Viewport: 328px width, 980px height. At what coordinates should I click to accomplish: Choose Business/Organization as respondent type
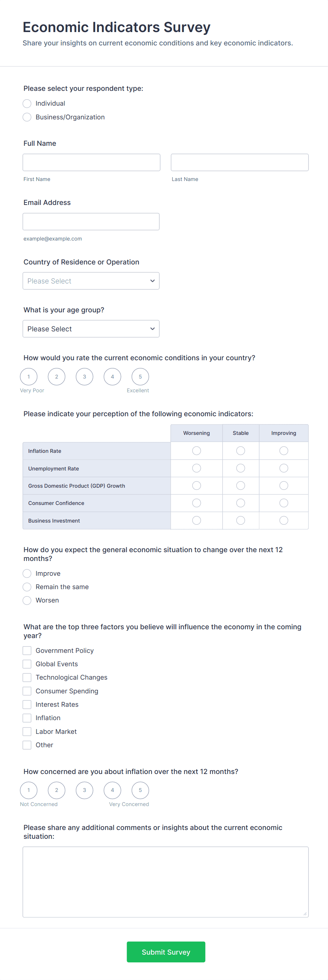(27, 117)
